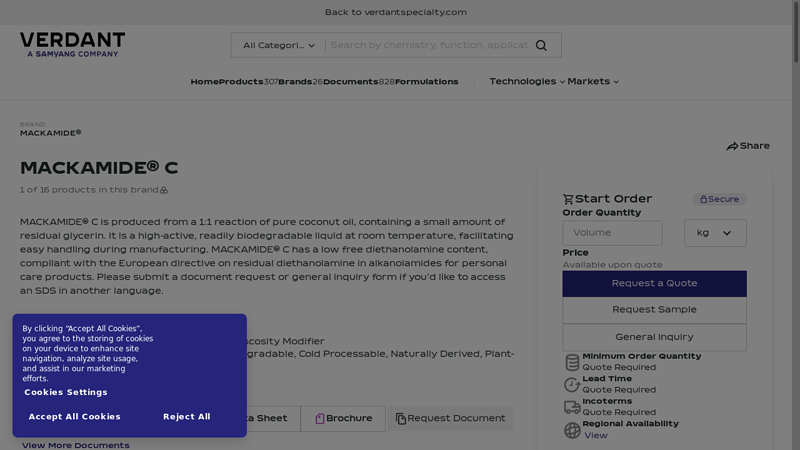This screenshot has height=450, width=800.
Task: Click the Share arrow icon
Action: [x=732, y=146]
